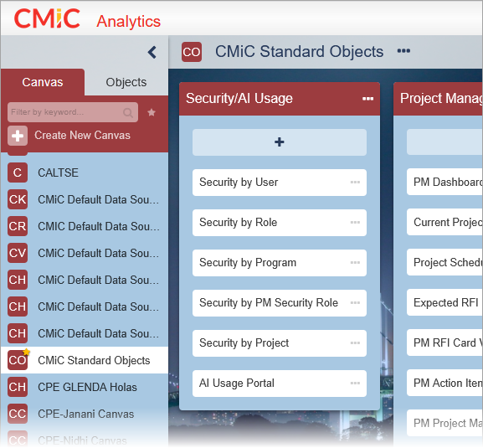Click the C icon for CALTSE

[18, 173]
